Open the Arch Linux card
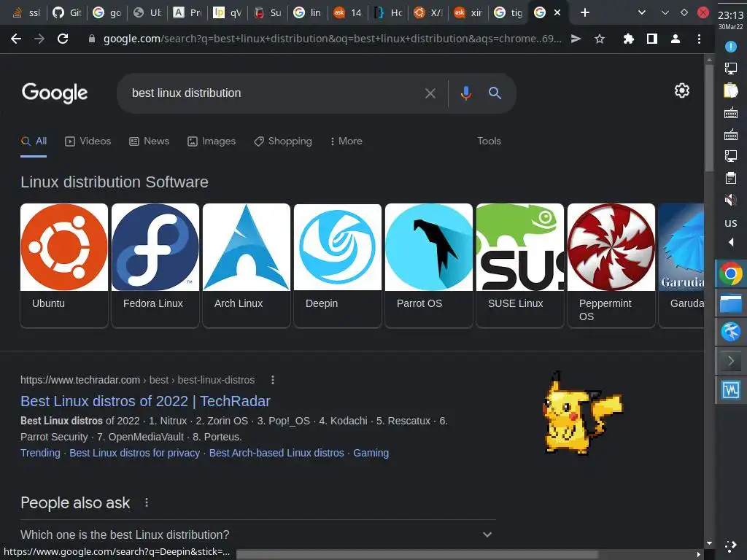Viewport: 747px width, 560px height. (x=247, y=265)
